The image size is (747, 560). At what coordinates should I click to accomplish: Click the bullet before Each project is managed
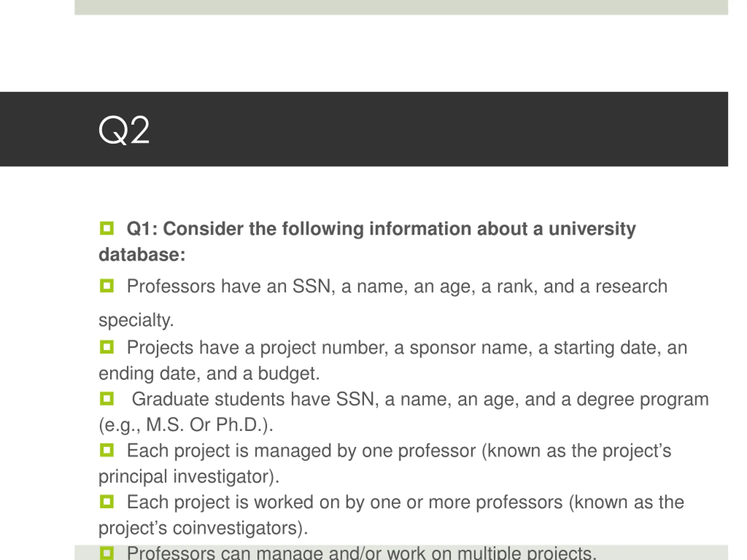click(107, 450)
